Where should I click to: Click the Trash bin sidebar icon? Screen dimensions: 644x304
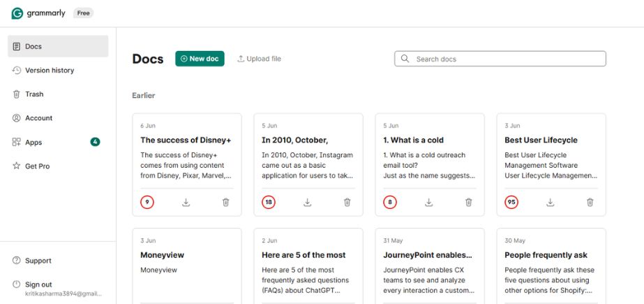(17, 94)
